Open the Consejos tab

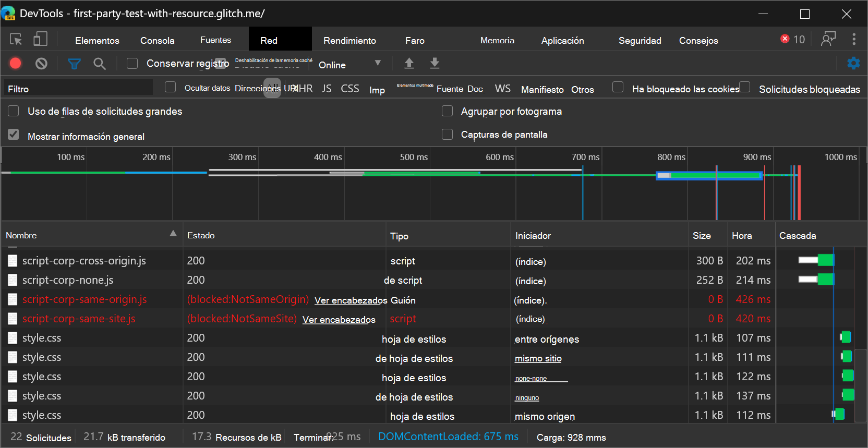[x=698, y=41]
